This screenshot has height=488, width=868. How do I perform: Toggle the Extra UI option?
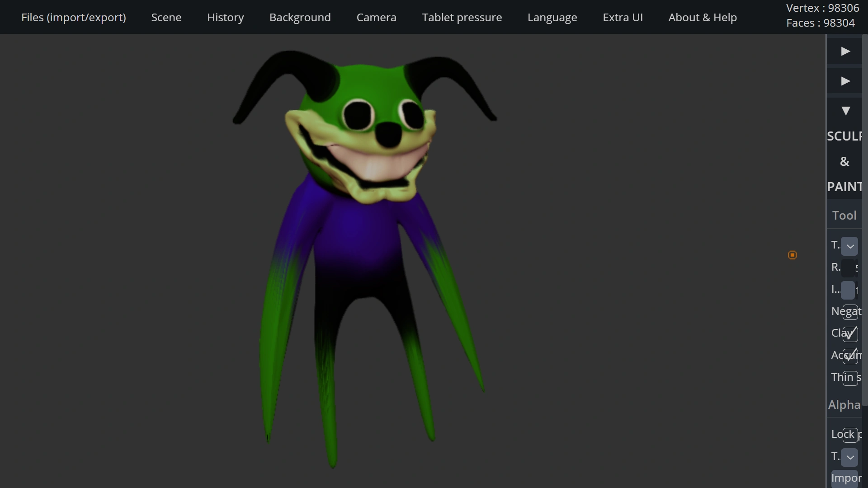[623, 17]
